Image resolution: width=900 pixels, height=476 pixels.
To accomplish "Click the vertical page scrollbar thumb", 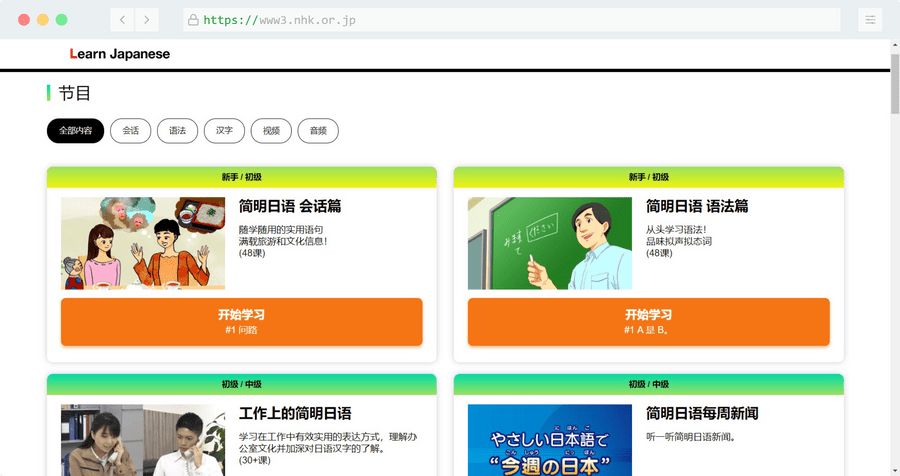I will coord(895,84).
